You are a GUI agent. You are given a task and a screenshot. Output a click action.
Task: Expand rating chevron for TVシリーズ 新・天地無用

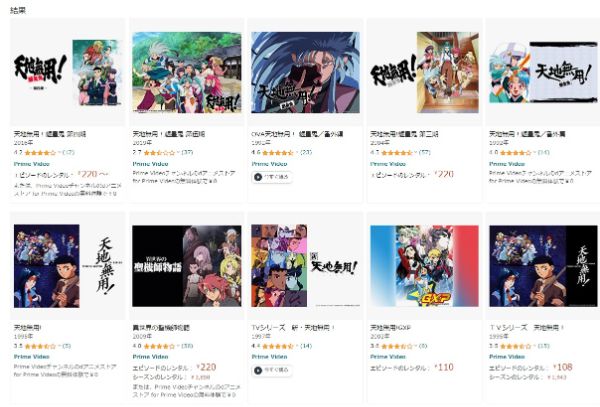coord(296,346)
